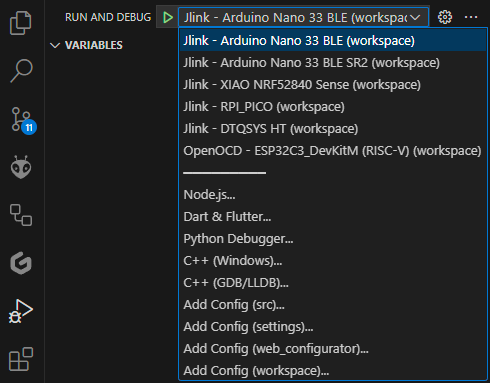This screenshot has height=383, width=490.
Task: Pick OpenOCD - ESP32C3_DevKitM (RISC-V) option
Action: point(333,151)
